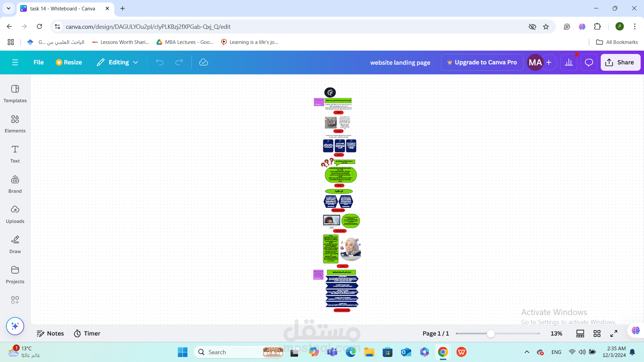644x362 pixels.
Task: Open Lessons Worth Sharing bookmark
Action: pyautogui.click(x=121, y=42)
